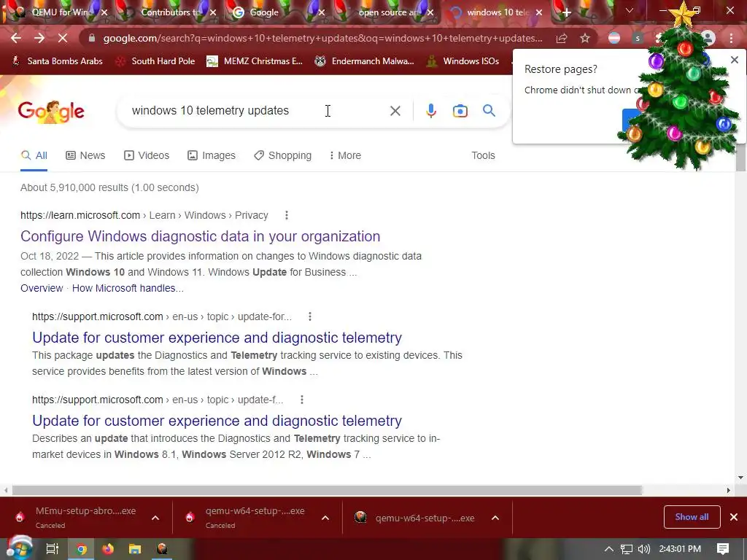Open QEMU app in taskbar
The width and height of the screenshot is (747, 560).
pos(162,549)
